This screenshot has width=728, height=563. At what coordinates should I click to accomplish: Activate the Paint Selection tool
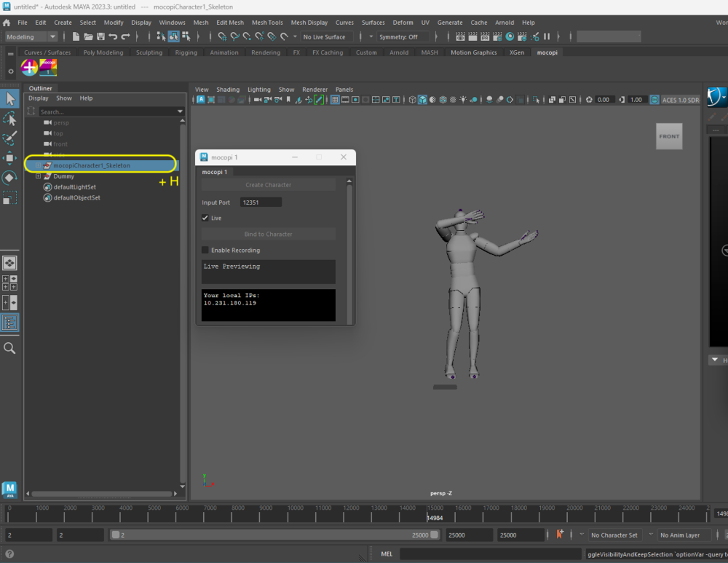(x=10, y=138)
